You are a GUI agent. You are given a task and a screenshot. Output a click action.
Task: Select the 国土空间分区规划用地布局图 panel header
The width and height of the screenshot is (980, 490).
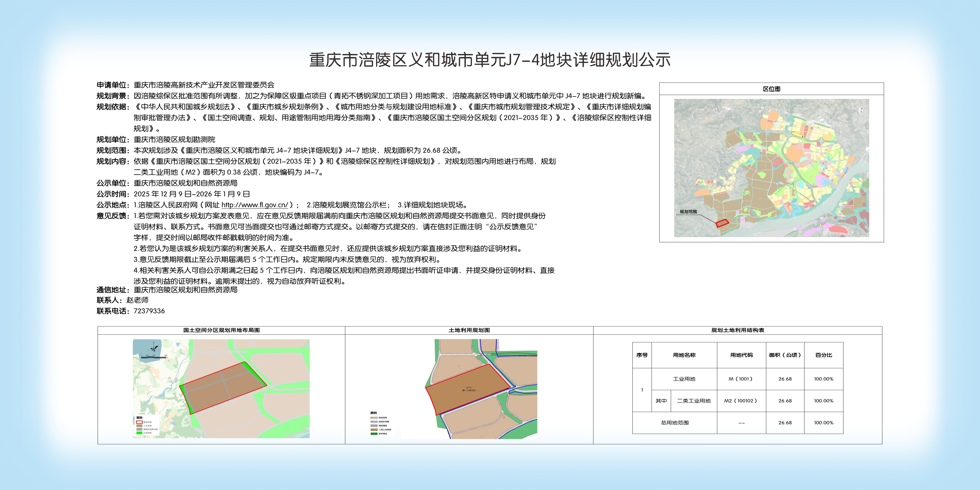tap(221, 330)
